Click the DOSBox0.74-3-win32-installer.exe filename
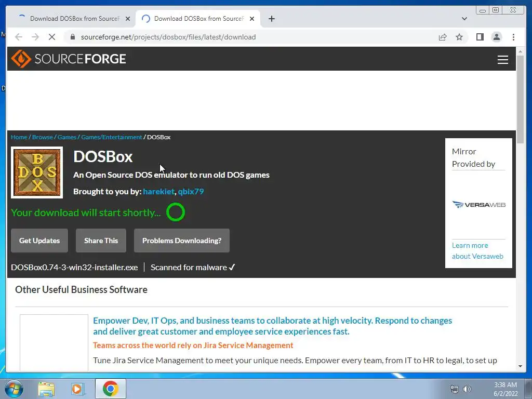 click(74, 268)
